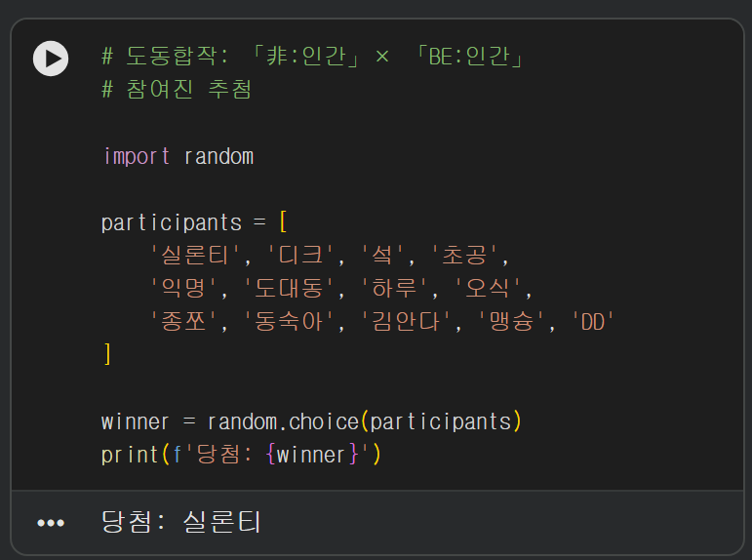Image resolution: width=752 pixels, height=560 pixels.
Task: Click the closing yellow square bracket
Action: tap(107, 354)
